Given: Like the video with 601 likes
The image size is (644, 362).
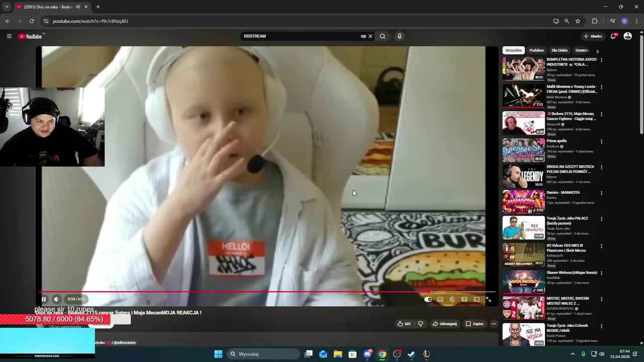Looking at the screenshot, I should pos(404,324).
